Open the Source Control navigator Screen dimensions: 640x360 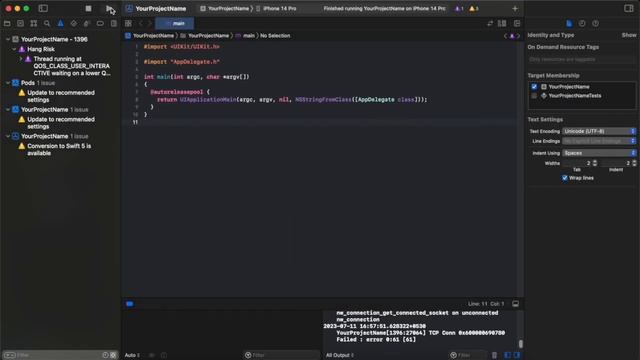click(x=20, y=24)
